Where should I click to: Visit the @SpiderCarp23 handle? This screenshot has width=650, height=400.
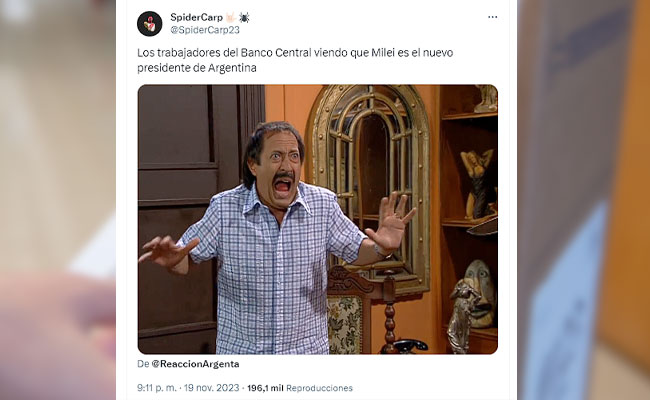click(x=205, y=30)
